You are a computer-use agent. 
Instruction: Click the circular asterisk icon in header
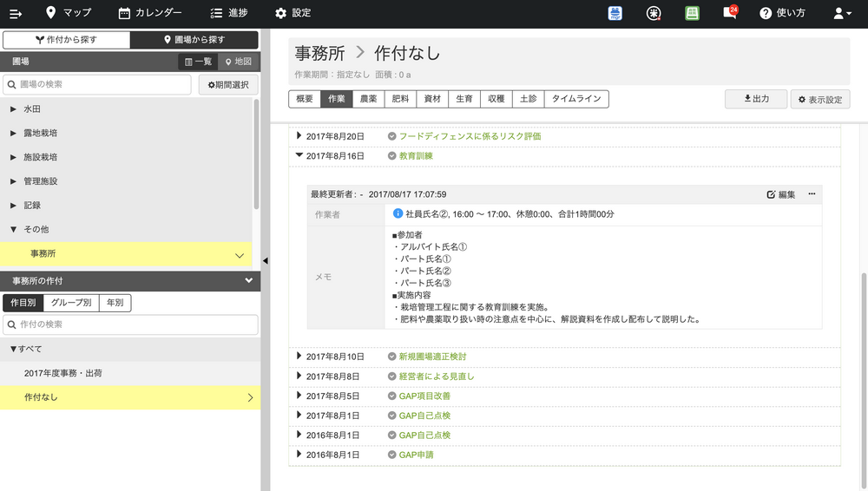pos(654,13)
